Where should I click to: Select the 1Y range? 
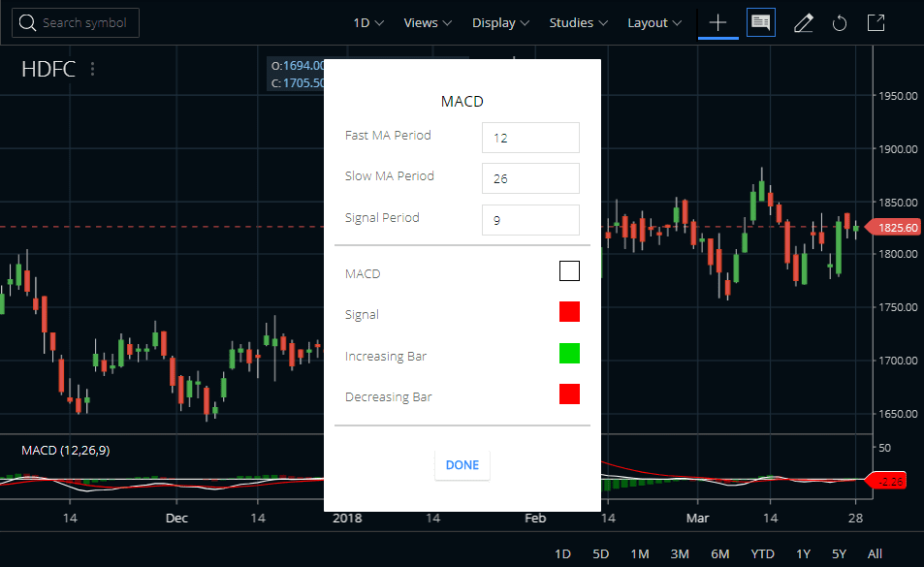803,554
